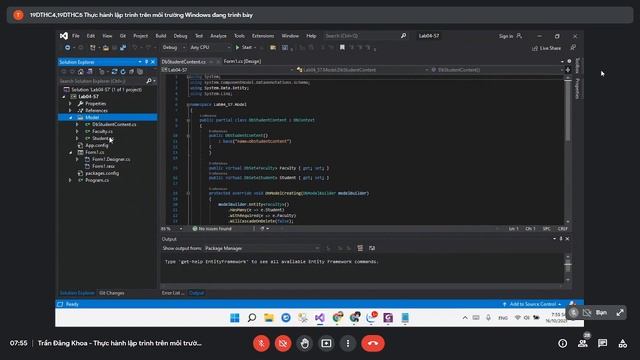
Task: Expand the References node
Action: click(x=70, y=111)
